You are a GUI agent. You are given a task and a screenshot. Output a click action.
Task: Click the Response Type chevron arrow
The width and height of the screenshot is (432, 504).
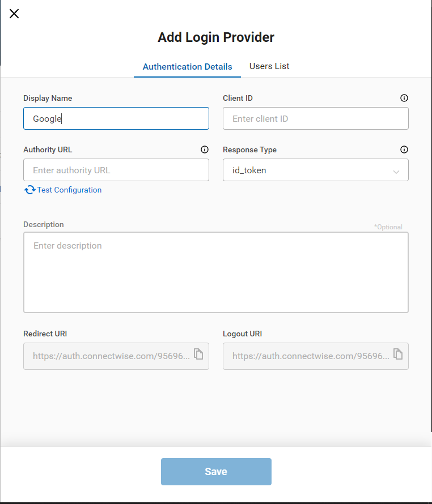click(x=396, y=171)
